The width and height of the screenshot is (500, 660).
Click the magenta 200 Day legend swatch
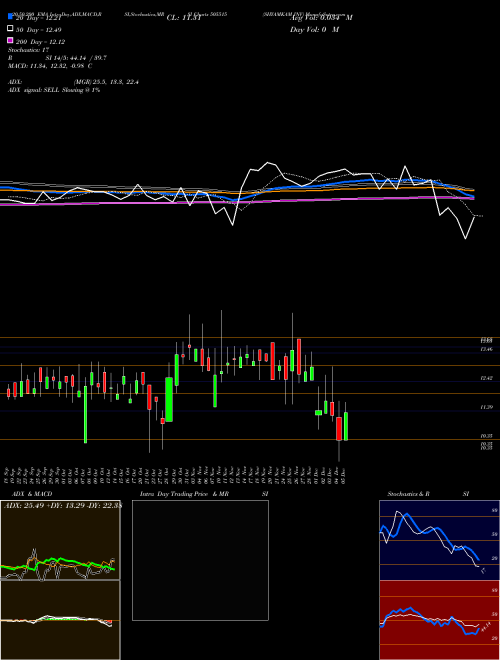click(10, 40)
